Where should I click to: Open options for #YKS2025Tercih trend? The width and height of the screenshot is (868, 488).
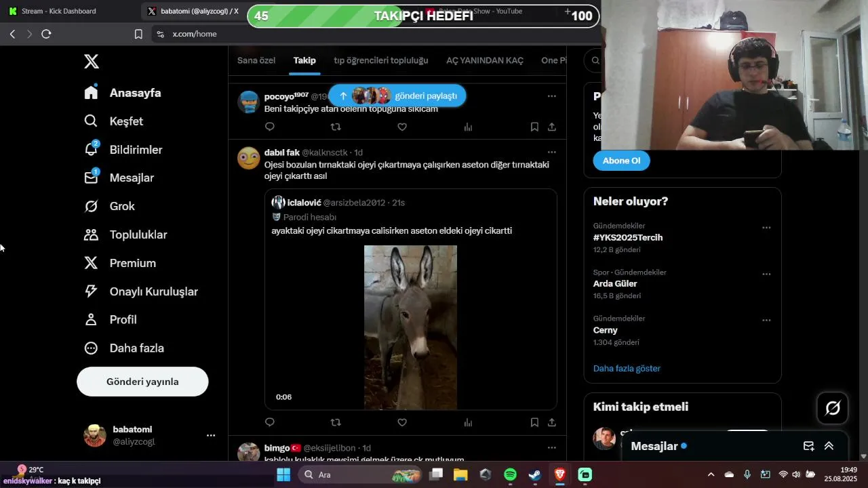[766, 228]
